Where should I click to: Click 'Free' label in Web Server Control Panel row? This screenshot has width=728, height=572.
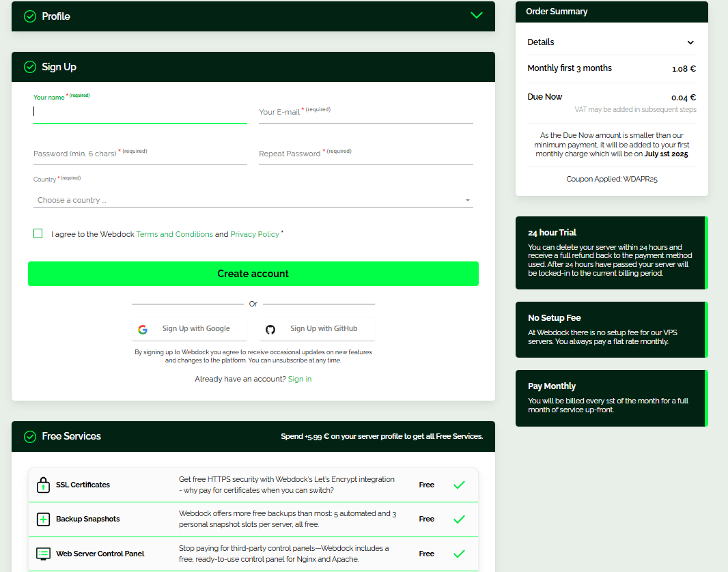(x=426, y=554)
